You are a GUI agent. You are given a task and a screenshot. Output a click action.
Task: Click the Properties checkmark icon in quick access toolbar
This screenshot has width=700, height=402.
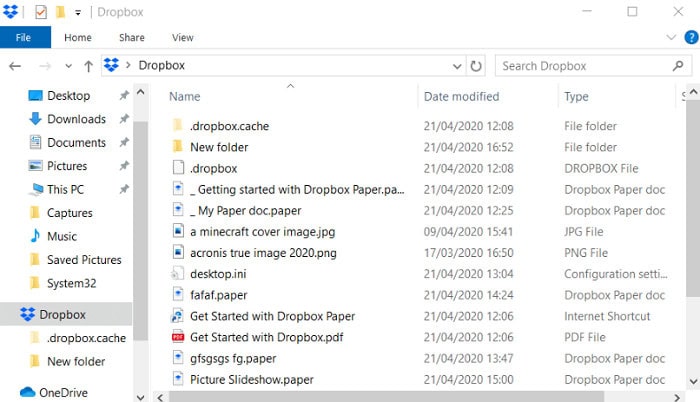coord(41,12)
